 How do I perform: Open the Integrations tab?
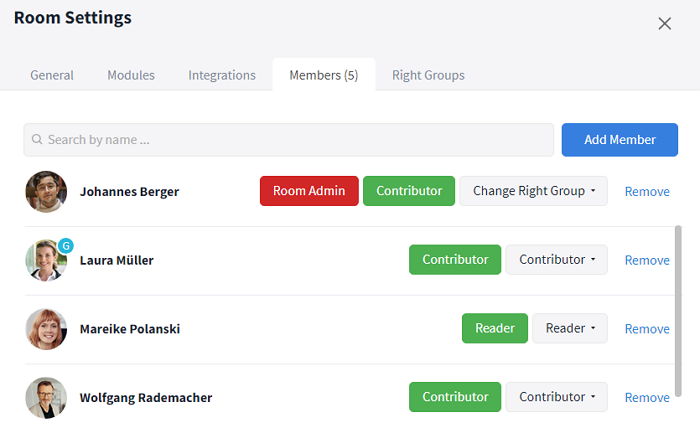(222, 75)
